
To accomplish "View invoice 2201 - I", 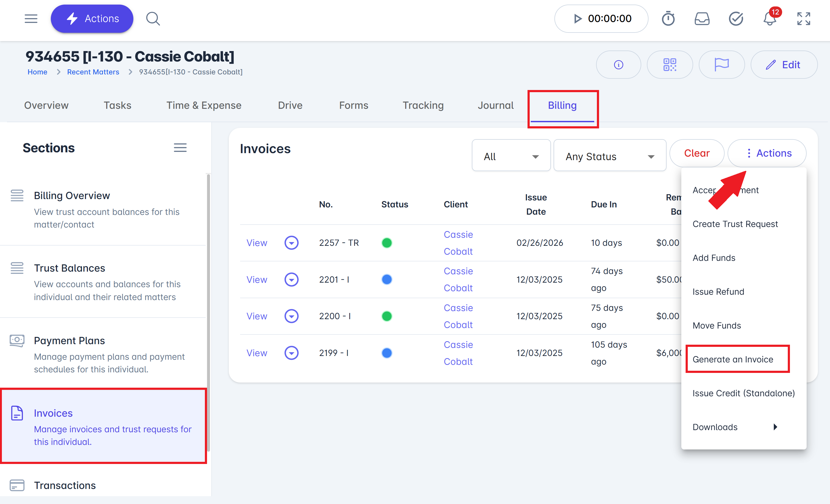I will (x=257, y=279).
